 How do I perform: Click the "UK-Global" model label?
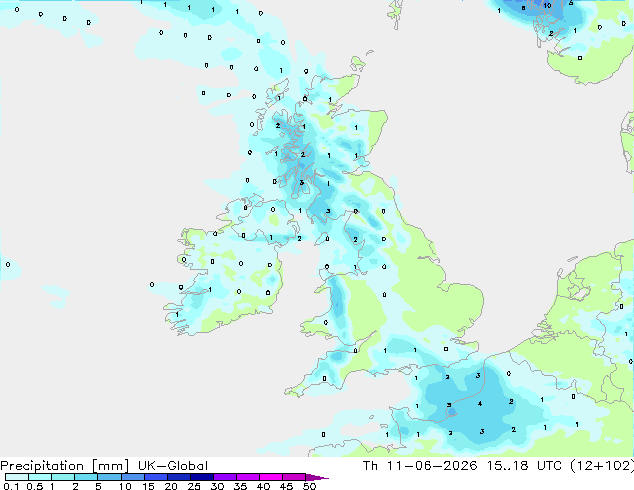point(173,466)
